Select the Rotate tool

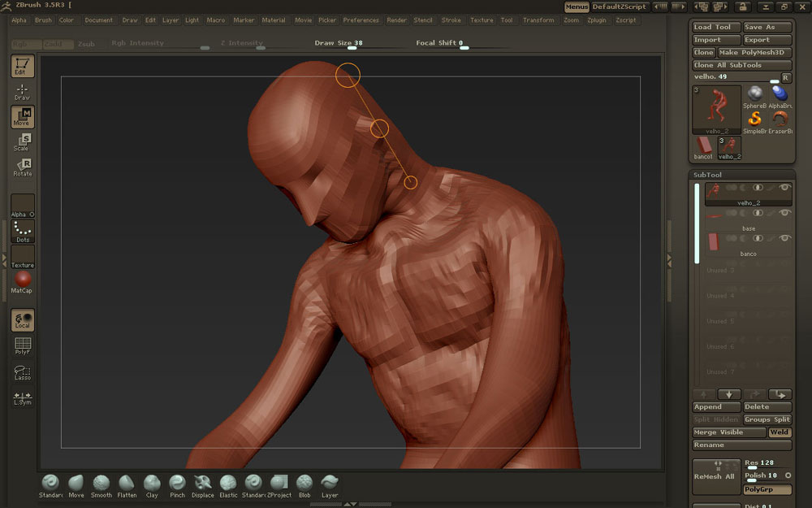point(22,167)
